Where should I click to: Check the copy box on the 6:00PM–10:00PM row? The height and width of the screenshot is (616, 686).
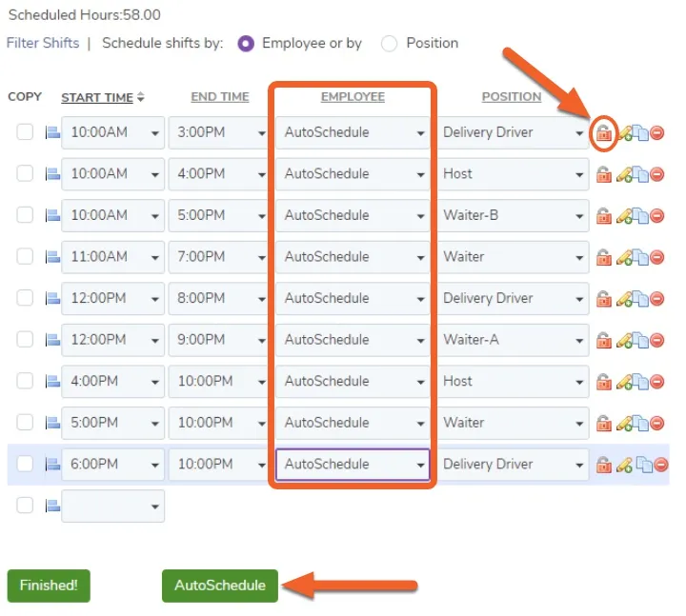[25, 464]
